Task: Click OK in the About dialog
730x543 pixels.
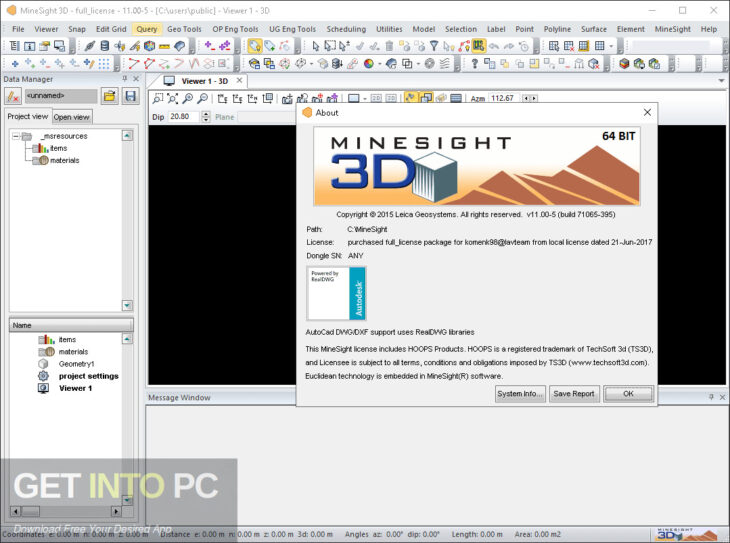Action: point(629,394)
